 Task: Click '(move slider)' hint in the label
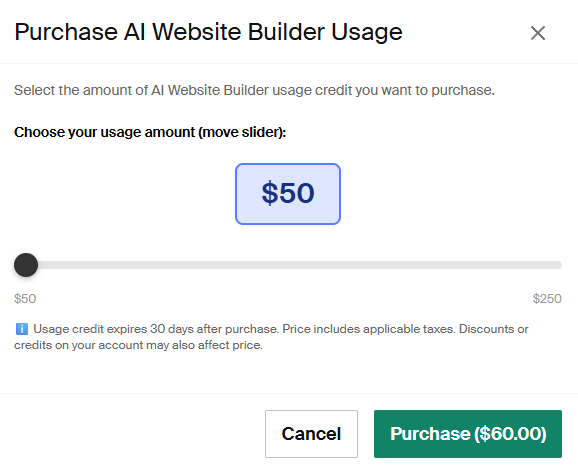click(242, 132)
